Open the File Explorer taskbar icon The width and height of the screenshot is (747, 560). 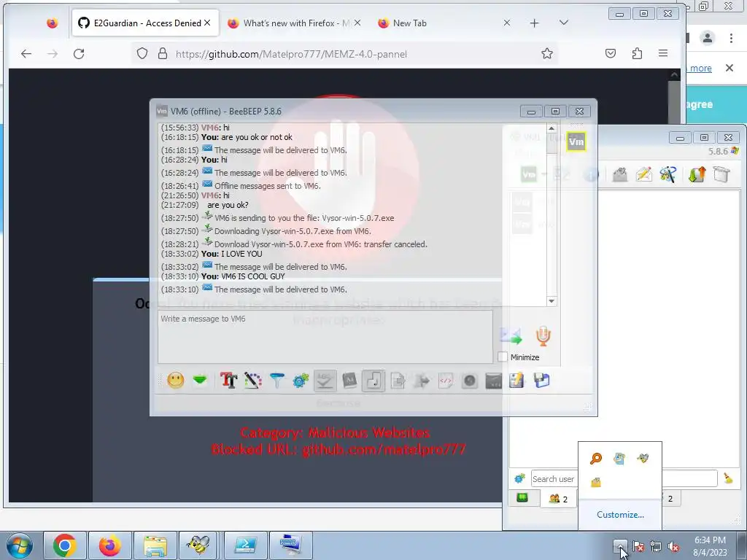point(155,545)
